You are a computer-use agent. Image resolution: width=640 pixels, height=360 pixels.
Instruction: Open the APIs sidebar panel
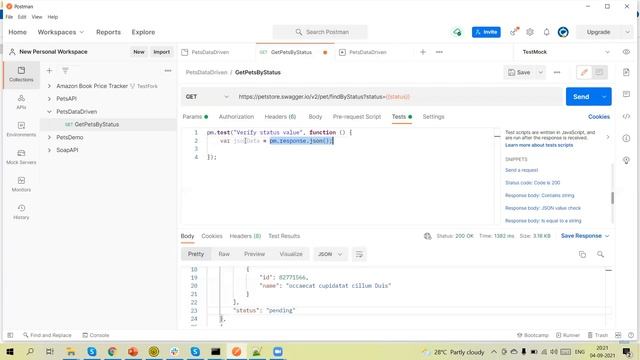tap(21, 102)
